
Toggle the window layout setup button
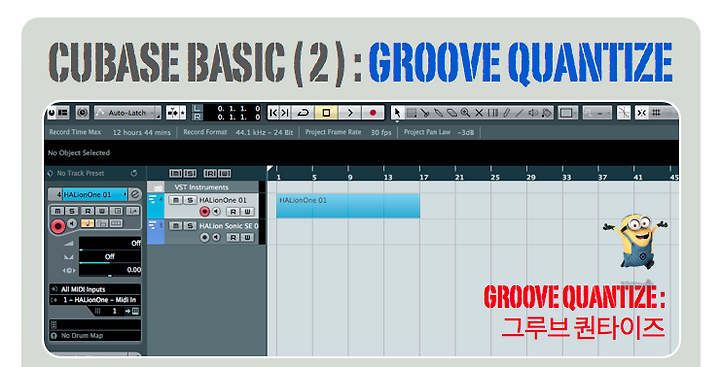tap(63, 113)
